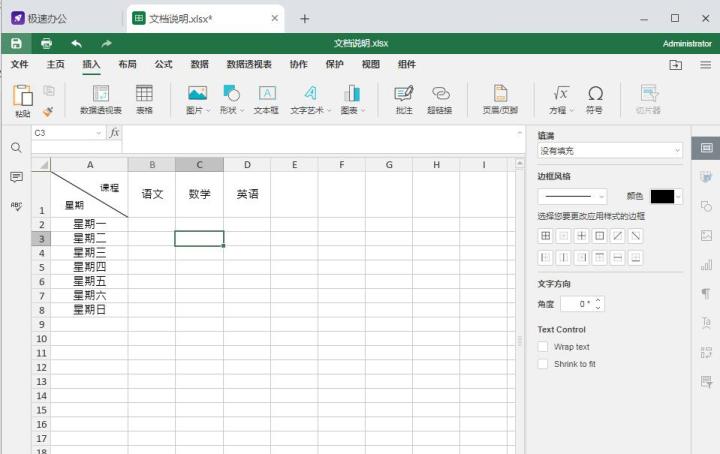This screenshot has width=720, height=454.
Task: Click the format painter brush icon
Action: pyautogui.click(x=48, y=111)
